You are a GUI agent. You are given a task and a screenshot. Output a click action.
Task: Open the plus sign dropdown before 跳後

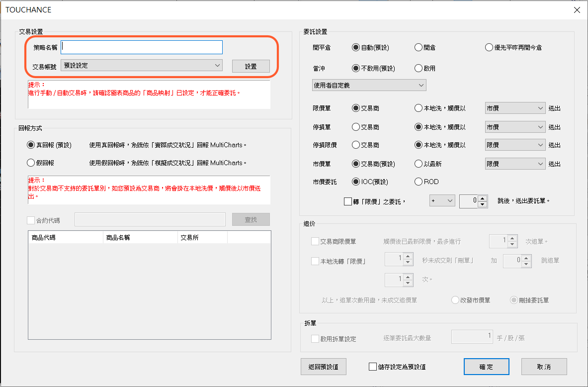tap(442, 201)
